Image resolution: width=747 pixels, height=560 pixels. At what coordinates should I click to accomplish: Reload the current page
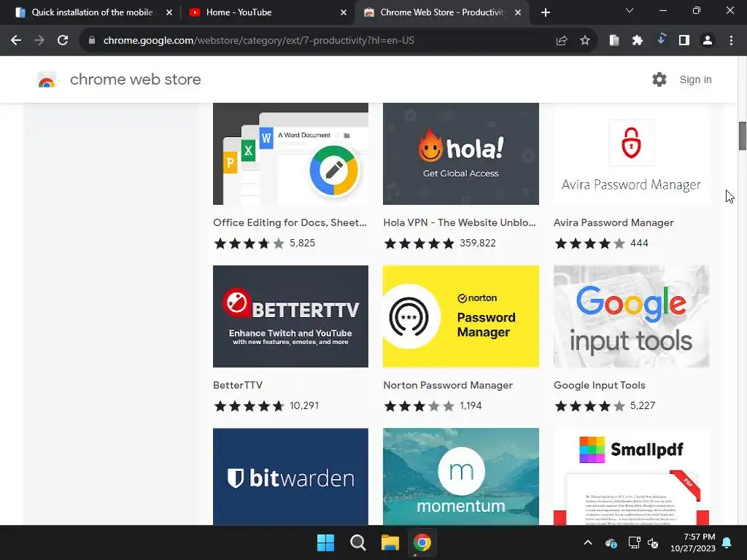pos(63,41)
